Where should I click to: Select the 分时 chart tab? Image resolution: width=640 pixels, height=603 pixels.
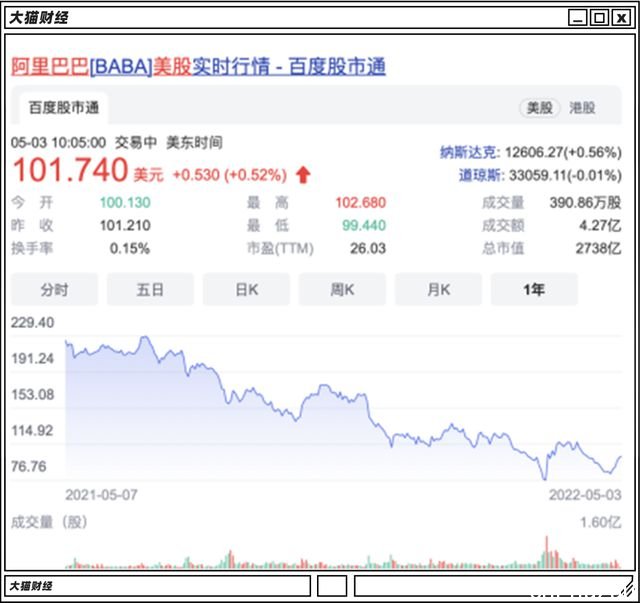[54, 289]
